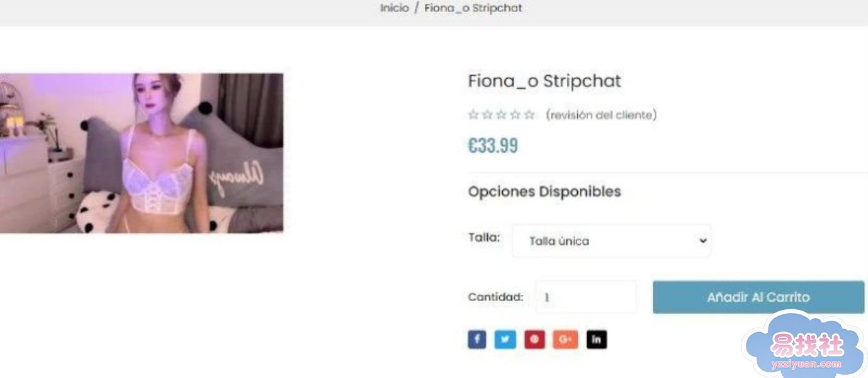
Task: Share using the Google Plus icon
Action: pyautogui.click(x=565, y=340)
